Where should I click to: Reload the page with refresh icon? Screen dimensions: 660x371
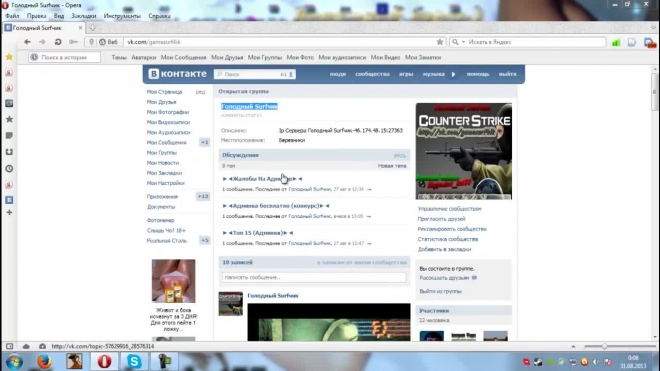coord(58,42)
